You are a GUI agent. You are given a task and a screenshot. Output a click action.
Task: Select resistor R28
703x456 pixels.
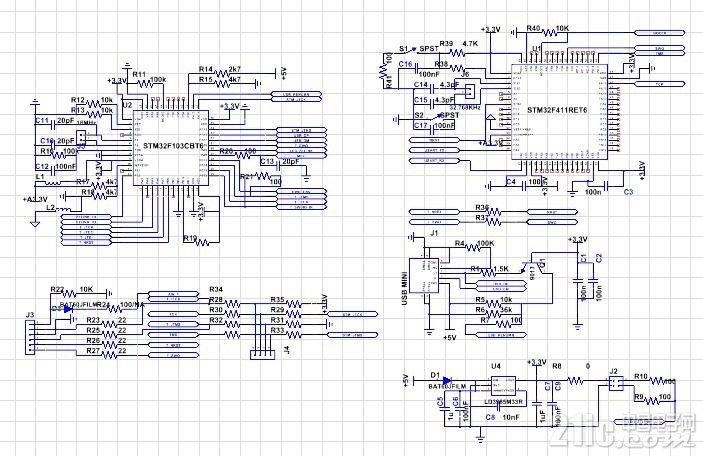tap(232, 304)
